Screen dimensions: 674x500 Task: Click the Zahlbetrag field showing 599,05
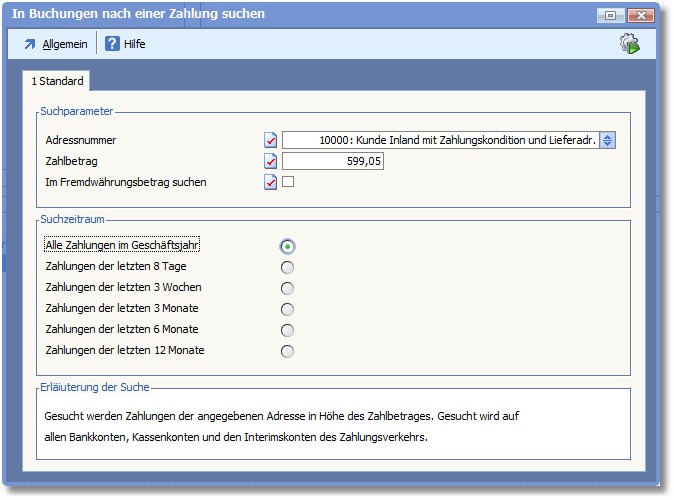tap(333, 161)
